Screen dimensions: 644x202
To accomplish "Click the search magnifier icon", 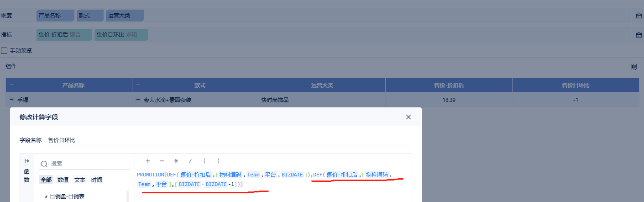I will (44, 164).
